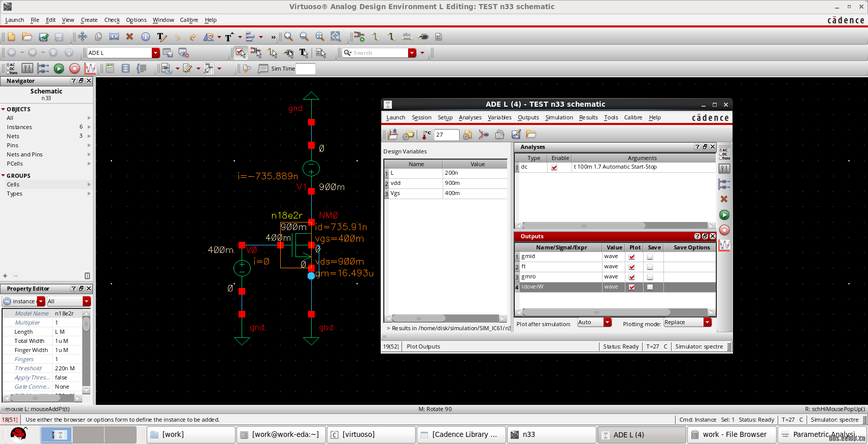Screen dimensions: 868x444
Task: Select the Move tool in main toolbar
Action: coord(82,37)
